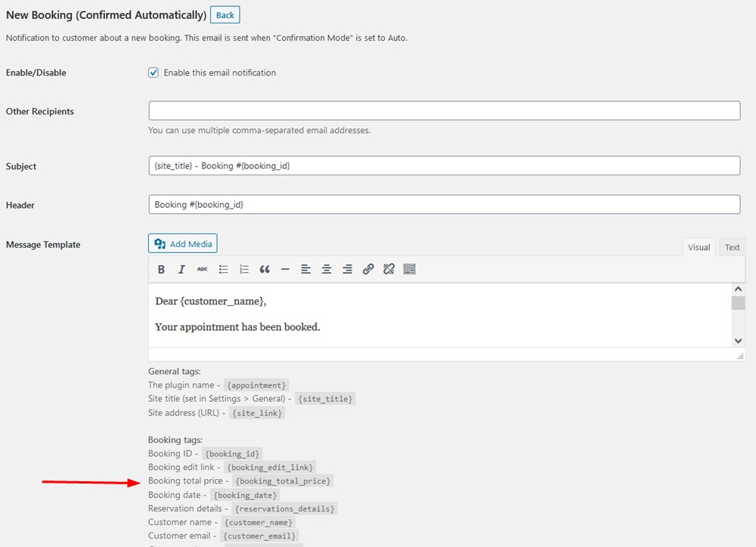Click the 'Dear {customer_name},' line
The image size is (756, 547).
(x=211, y=301)
